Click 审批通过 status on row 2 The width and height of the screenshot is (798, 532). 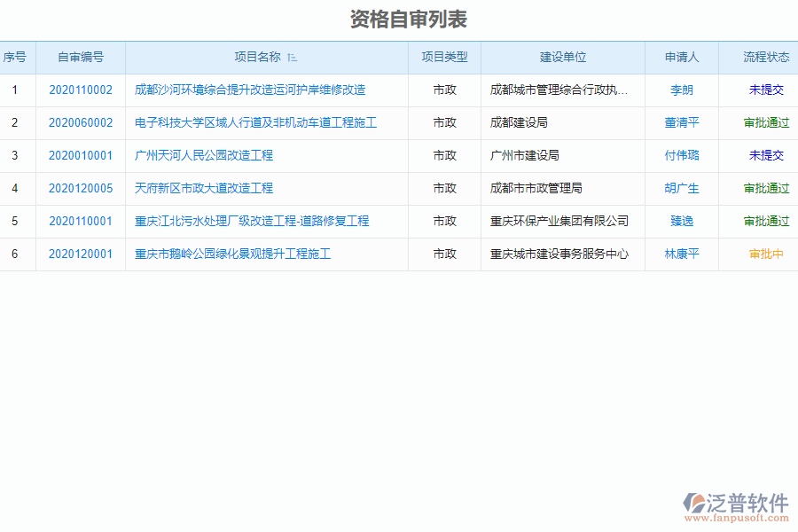point(765,122)
